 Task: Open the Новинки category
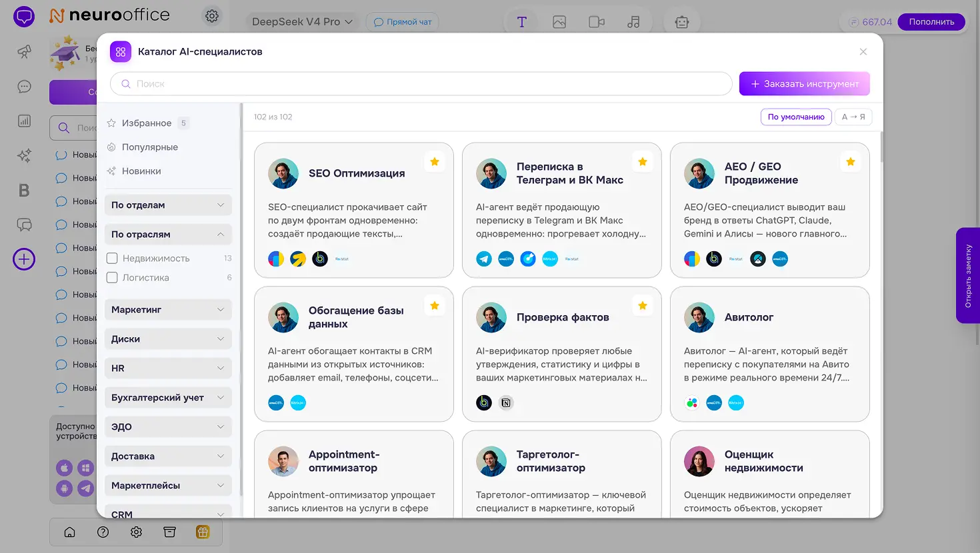point(134,171)
